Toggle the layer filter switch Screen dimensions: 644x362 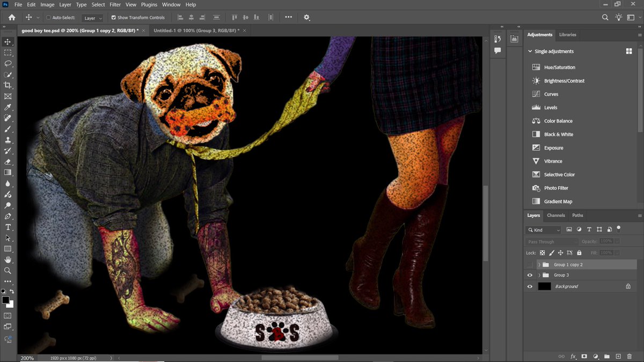pyautogui.click(x=619, y=229)
